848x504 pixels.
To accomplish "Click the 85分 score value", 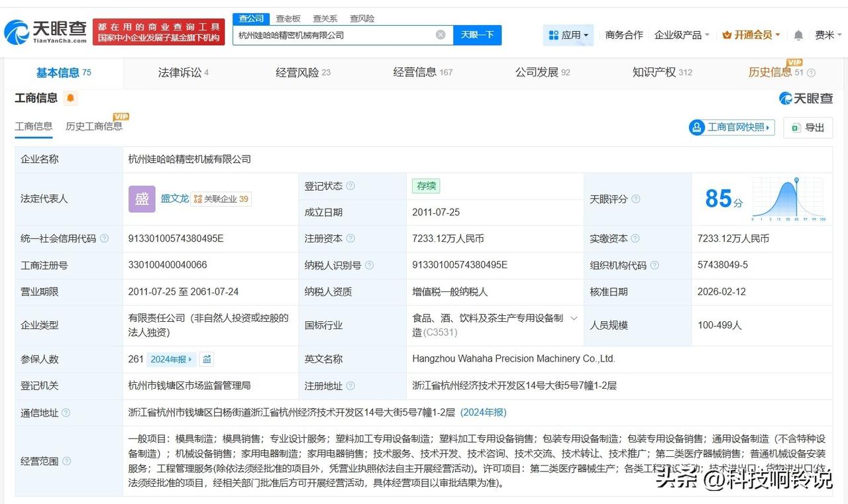I will pyautogui.click(x=724, y=199).
